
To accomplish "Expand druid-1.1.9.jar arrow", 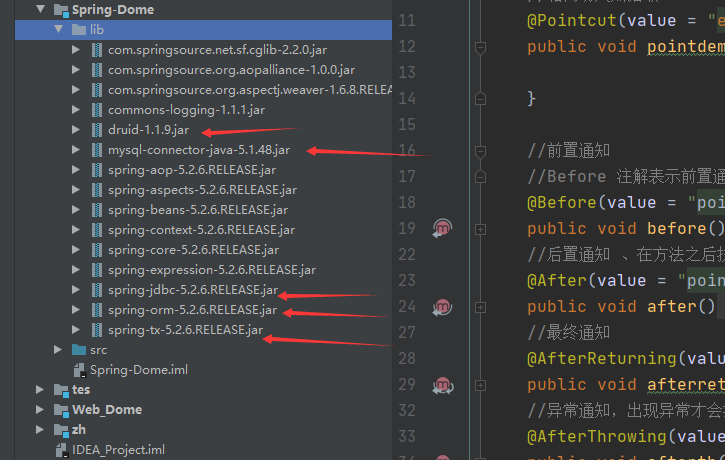I will 76,129.
